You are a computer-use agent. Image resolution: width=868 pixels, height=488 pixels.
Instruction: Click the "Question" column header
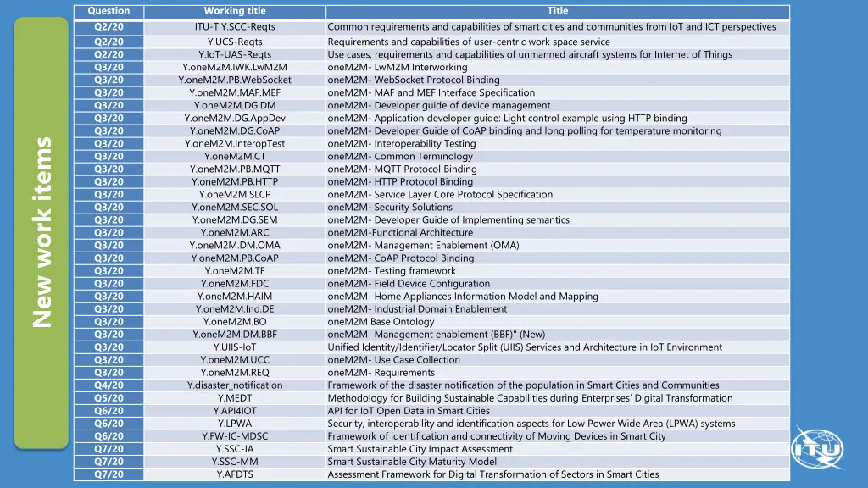click(108, 11)
